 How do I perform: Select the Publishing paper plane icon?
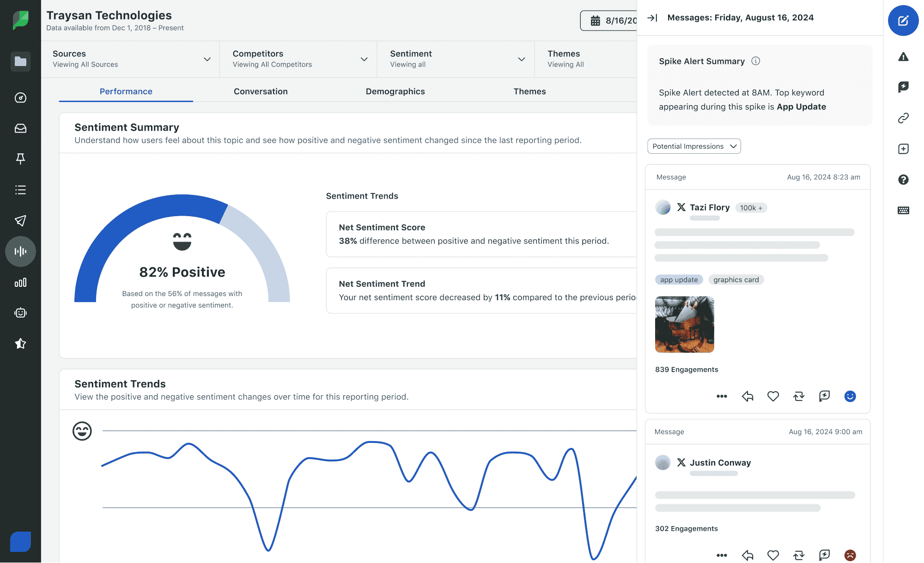point(20,221)
